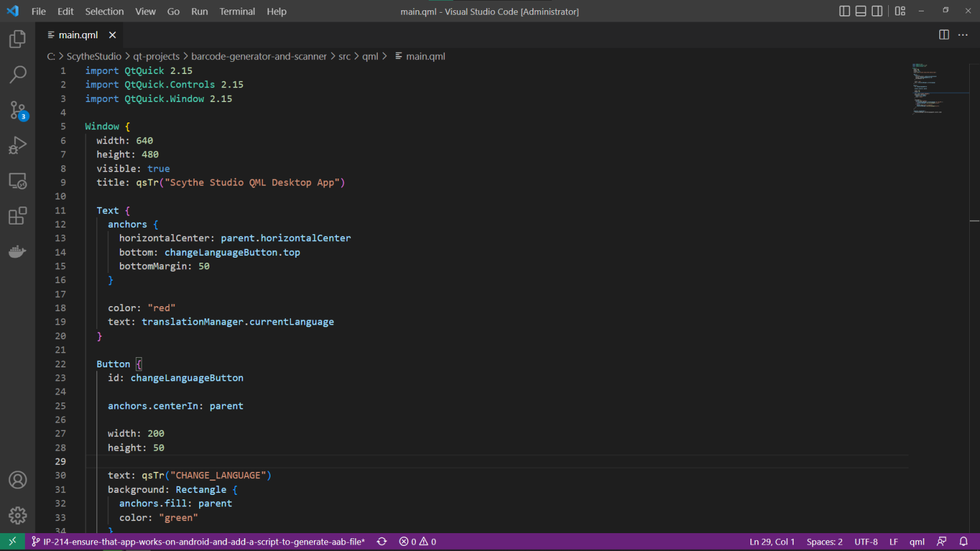This screenshot has width=980, height=551.
Task: Click the git branch name in status bar
Action: pos(203,542)
